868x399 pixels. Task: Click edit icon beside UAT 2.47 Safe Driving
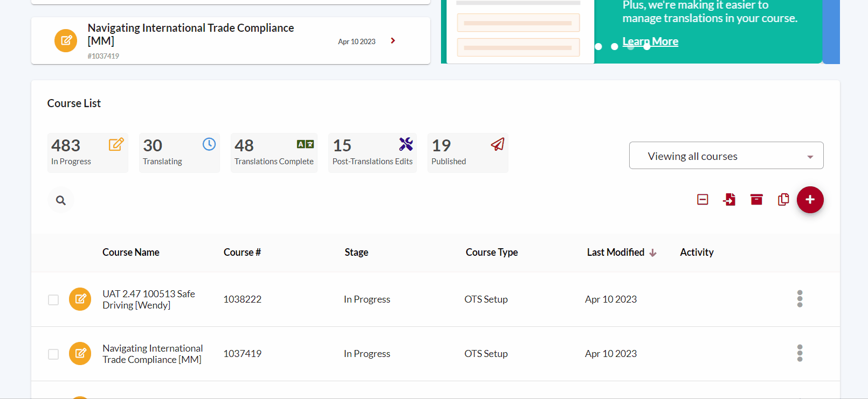point(80,299)
